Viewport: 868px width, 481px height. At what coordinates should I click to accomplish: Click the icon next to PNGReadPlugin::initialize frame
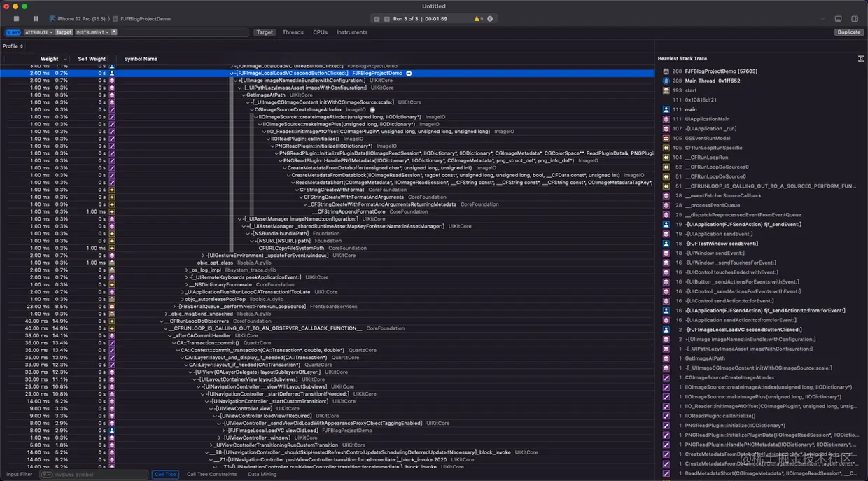tap(666, 425)
